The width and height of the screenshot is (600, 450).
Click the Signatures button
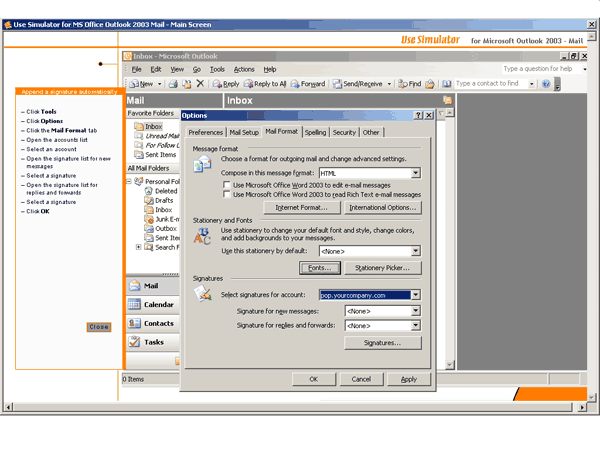383,343
